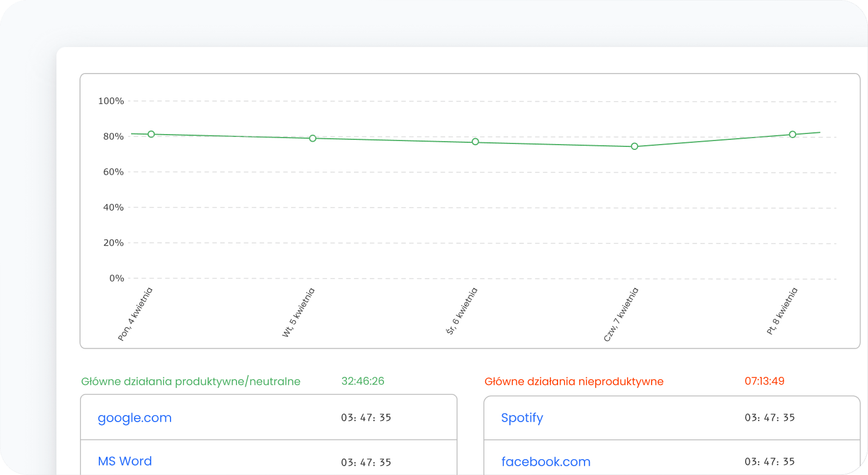Open the google.com activity link
The width and height of the screenshot is (868, 475).
(135, 418)
